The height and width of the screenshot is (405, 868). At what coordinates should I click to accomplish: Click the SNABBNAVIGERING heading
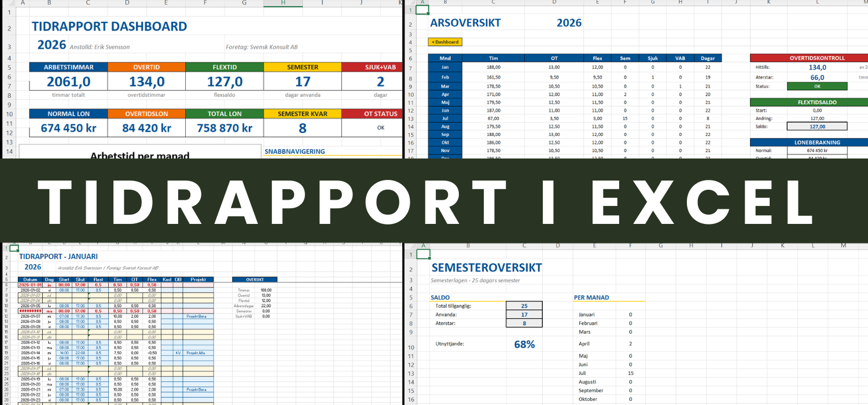click(x=295, y=152)
